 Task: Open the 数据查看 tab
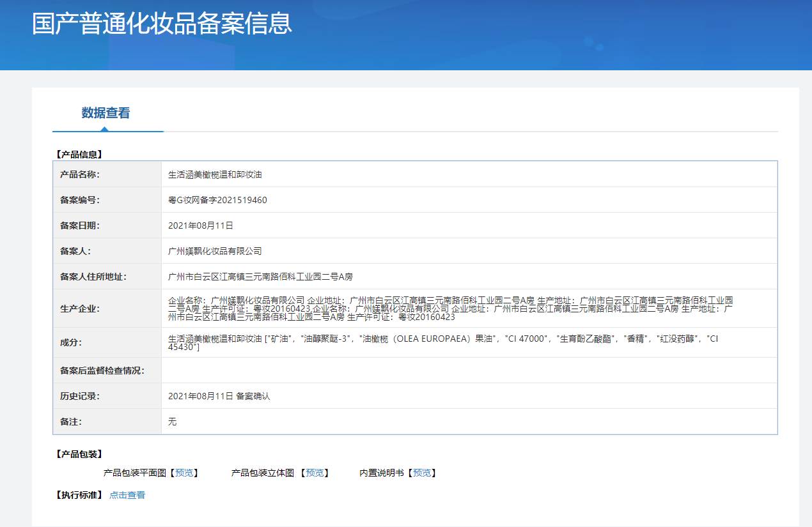point(106,113)
